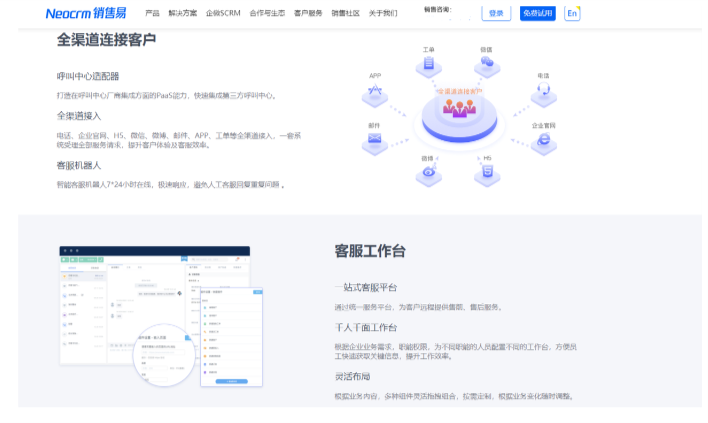Click the 微信 WeChat icon
The image size is (708, 423).
(x=486, y=63)
